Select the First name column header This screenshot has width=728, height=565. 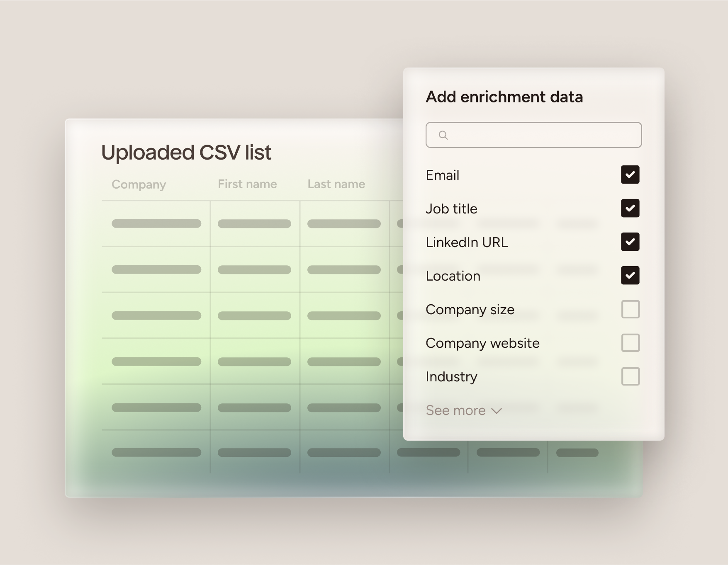(247, 184)
